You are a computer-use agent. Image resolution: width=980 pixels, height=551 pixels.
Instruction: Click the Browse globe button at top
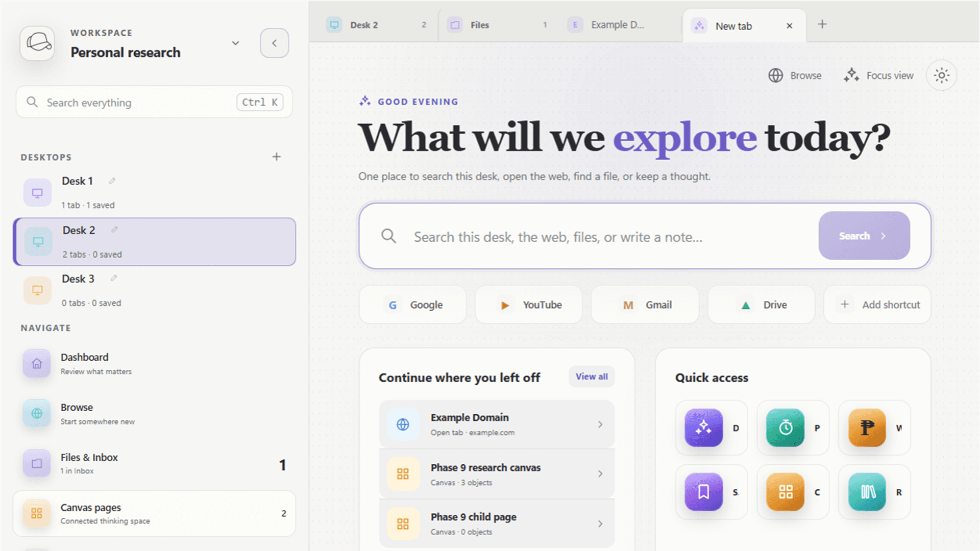point(795,76)
